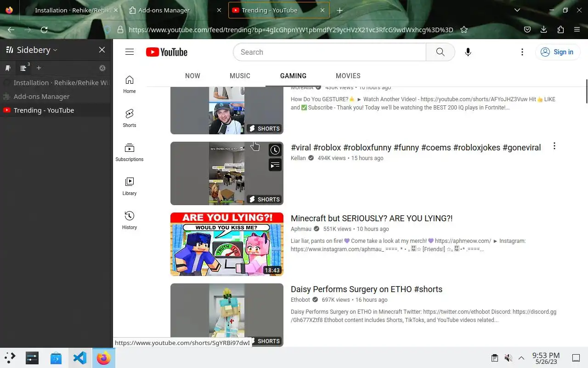The height and width of the screenshot is (368, 588).
Task: Open Save to Pocket icon
Action: (527, 29)
